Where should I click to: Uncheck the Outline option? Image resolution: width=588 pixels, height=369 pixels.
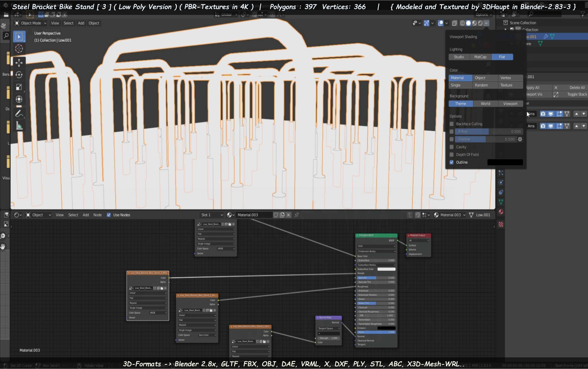[452, 162]
